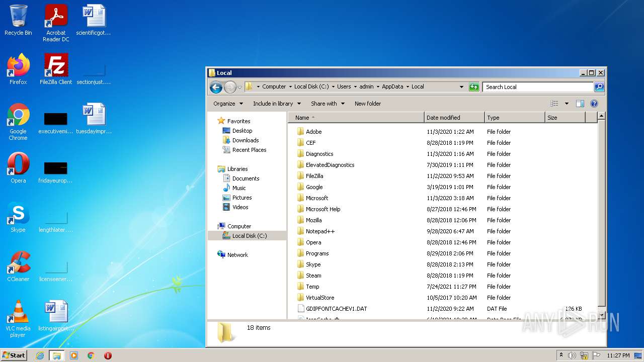
Task: Click the Forward navigation arrow in Explorer
Action: click(x=230, y=87)
